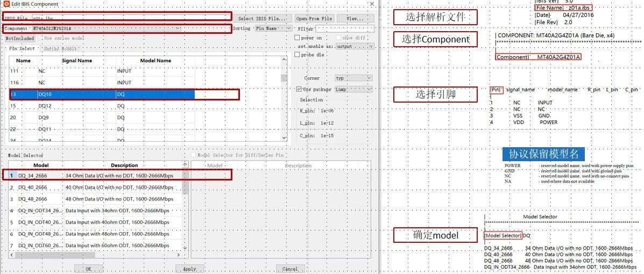Viewport: 644px width, 274px height.
Task: Toggle the show diff checkbox
Action: click(339, 38)
